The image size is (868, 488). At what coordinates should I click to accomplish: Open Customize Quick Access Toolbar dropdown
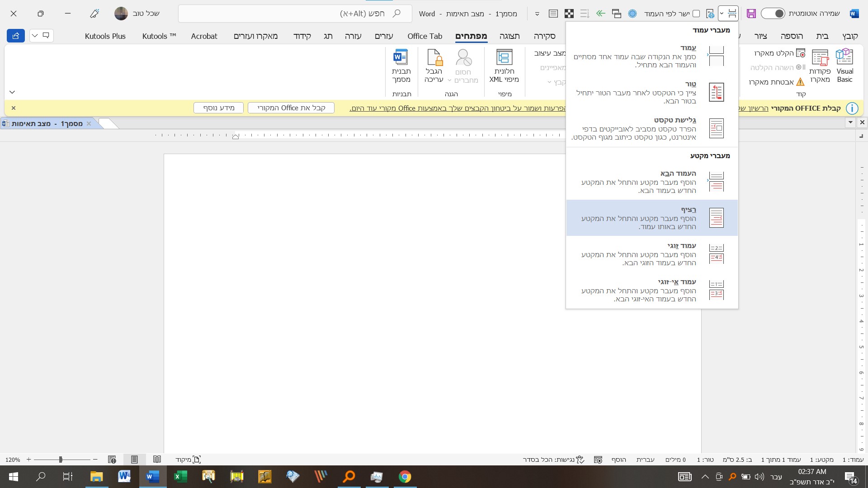pos(537,14)
